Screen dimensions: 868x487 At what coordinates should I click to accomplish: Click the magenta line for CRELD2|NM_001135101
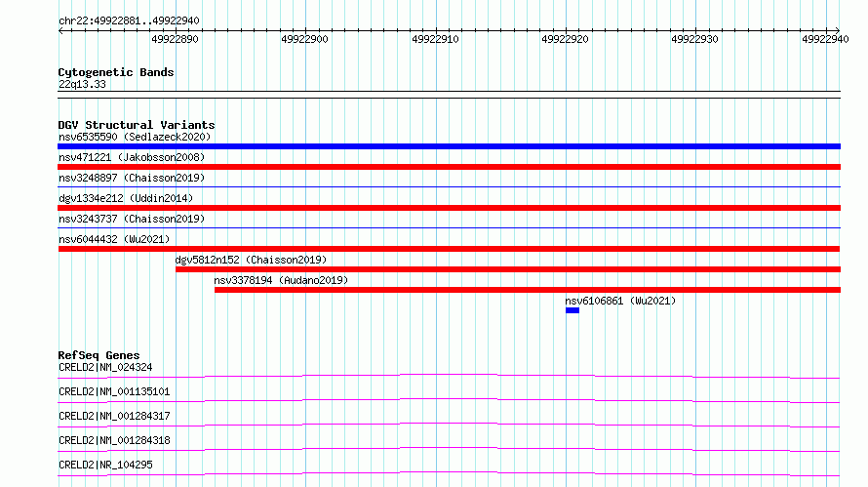click(x=449, y=400)
